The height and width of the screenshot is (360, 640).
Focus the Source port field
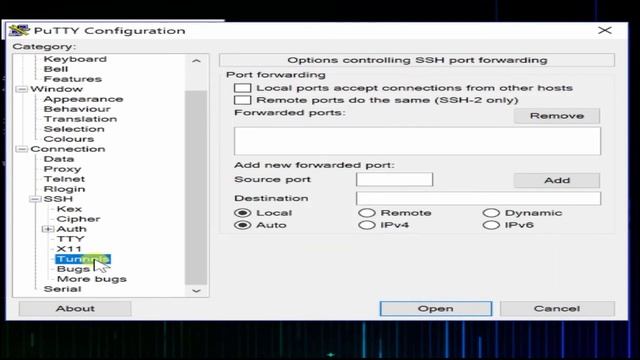point(394,180)
